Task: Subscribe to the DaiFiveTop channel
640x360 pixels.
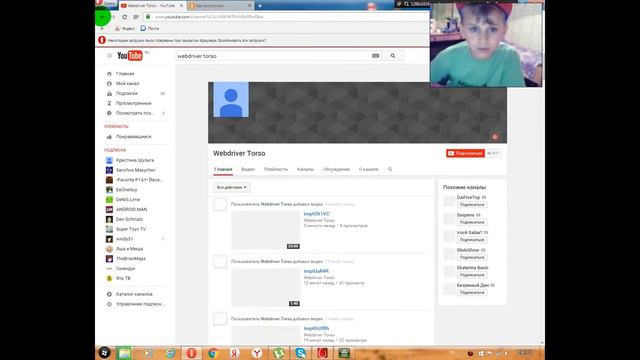Action: (472, 204)
